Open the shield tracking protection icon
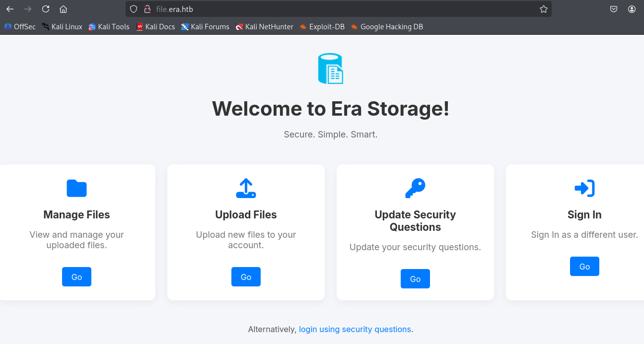644x344 pixels. [134, 9]
